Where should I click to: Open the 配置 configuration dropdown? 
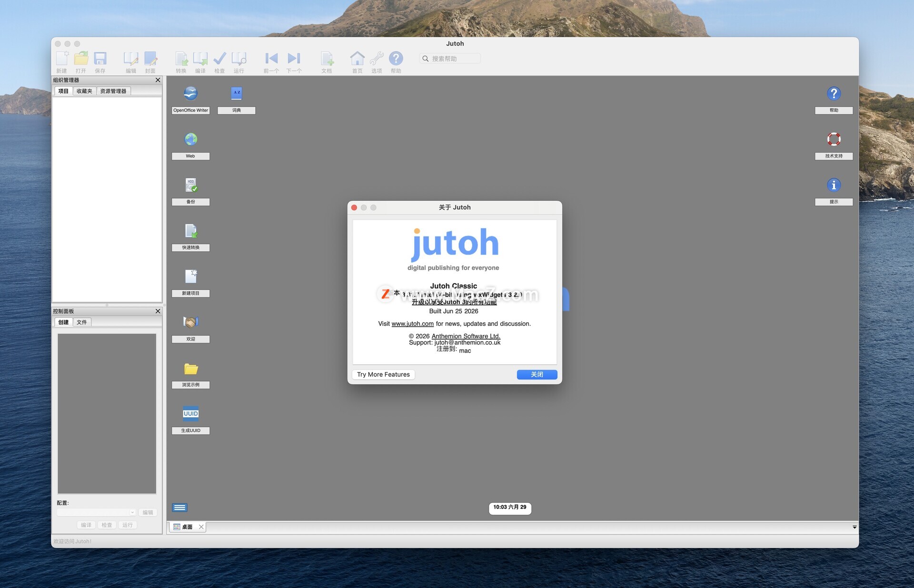click(x=97, y=512)
